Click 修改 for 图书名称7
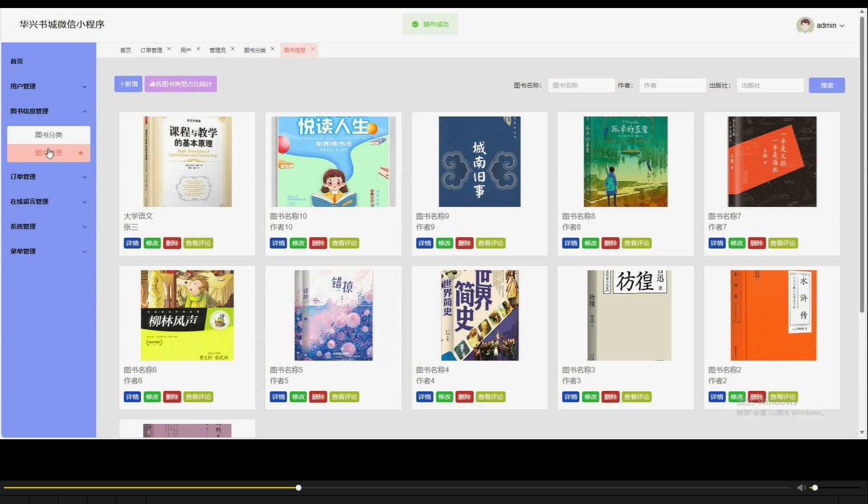The height and width of the screenshot is (504, 868). (x=736, y=243)
